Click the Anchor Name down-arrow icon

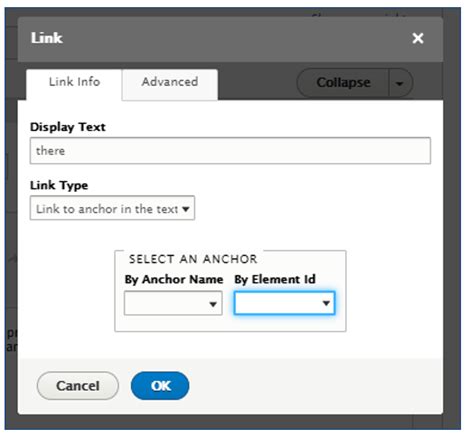point(213,304)
